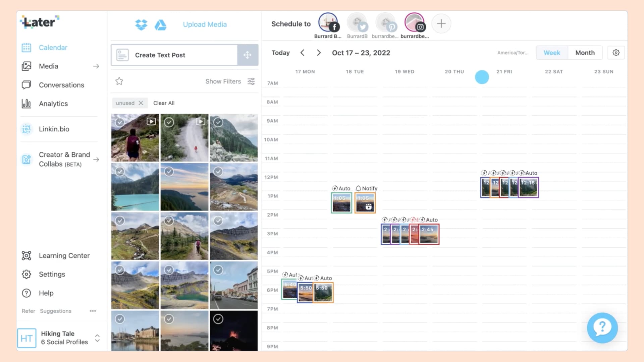This screenshot has width=644, height=362.
Task: Expand the Hiking Tale profile group
Action: pyautogui.click(x=97, y=338)
